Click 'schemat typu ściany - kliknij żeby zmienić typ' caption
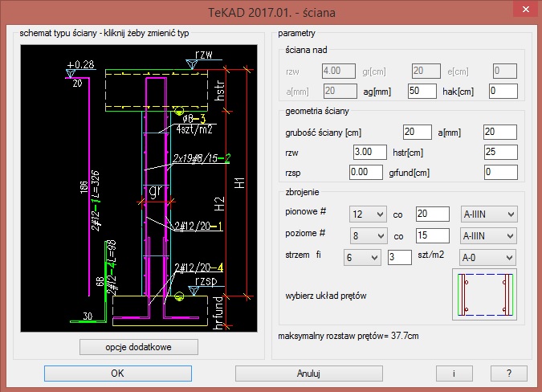The height and width of the screenshot is (392, 542). (104, 33)
